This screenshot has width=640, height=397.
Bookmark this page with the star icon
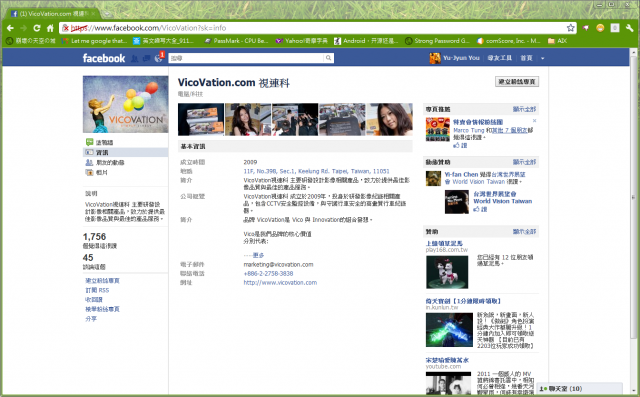click(570, 28)
